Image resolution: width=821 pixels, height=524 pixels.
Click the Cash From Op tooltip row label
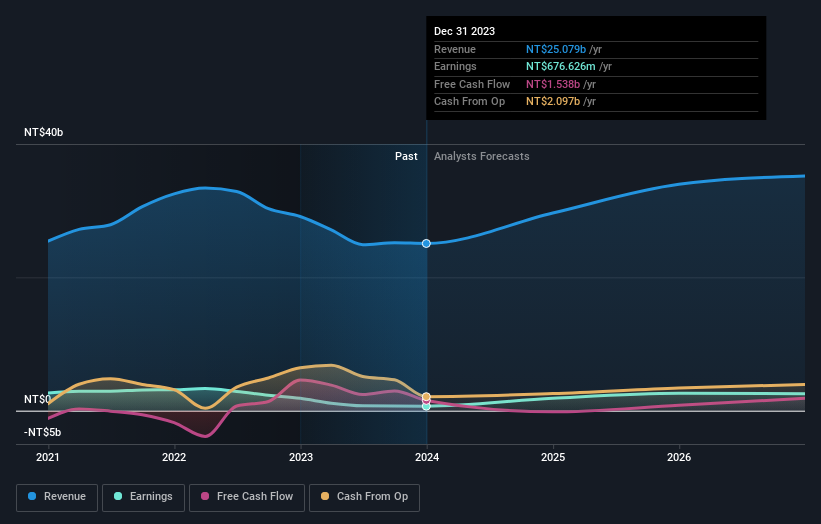[469, 102]
